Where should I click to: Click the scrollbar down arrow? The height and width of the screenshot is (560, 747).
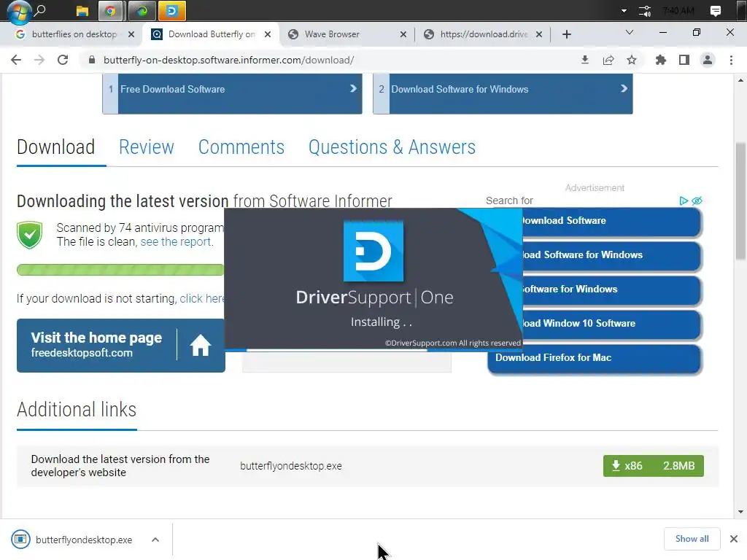740,512
